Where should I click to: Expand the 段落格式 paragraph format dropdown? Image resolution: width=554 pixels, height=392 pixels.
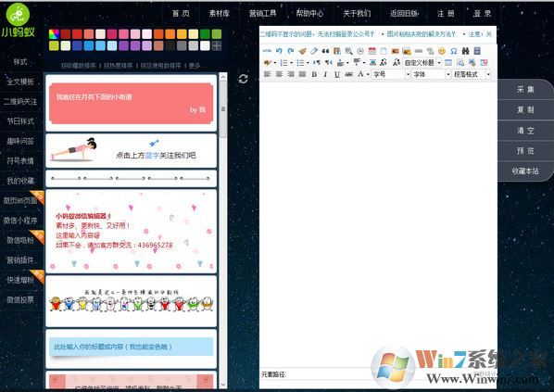coord(472,74)
